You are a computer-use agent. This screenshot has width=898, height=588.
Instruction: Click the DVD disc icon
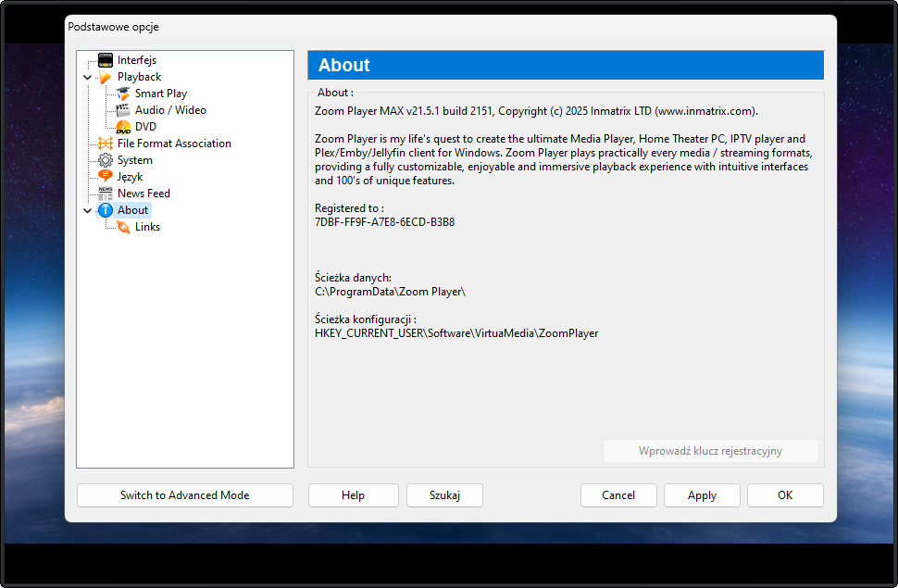(123, 127)
